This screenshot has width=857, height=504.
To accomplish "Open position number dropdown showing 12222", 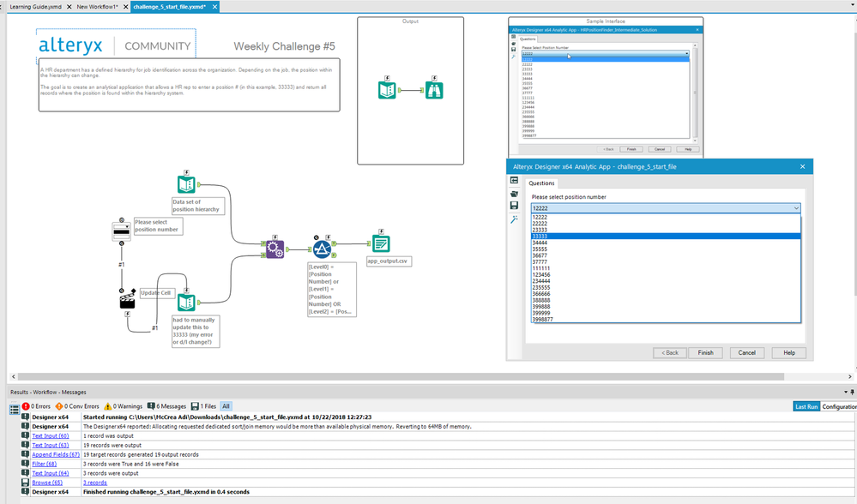I will click(x=666, y=208).
